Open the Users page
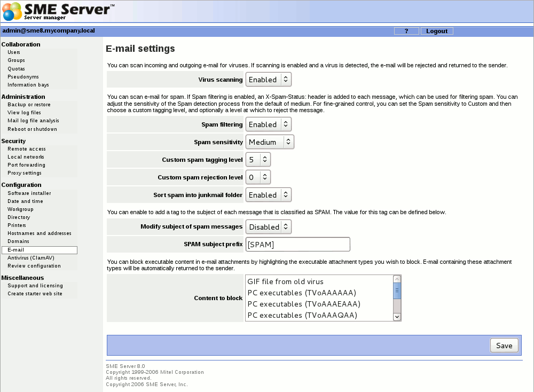Viewport: 534px width, 392px height. (x=14, y=52)
